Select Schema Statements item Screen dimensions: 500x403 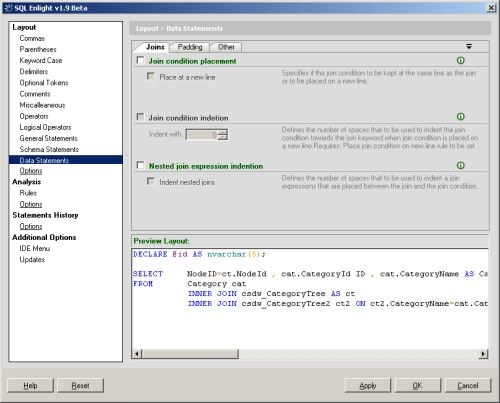click(49, 149)
